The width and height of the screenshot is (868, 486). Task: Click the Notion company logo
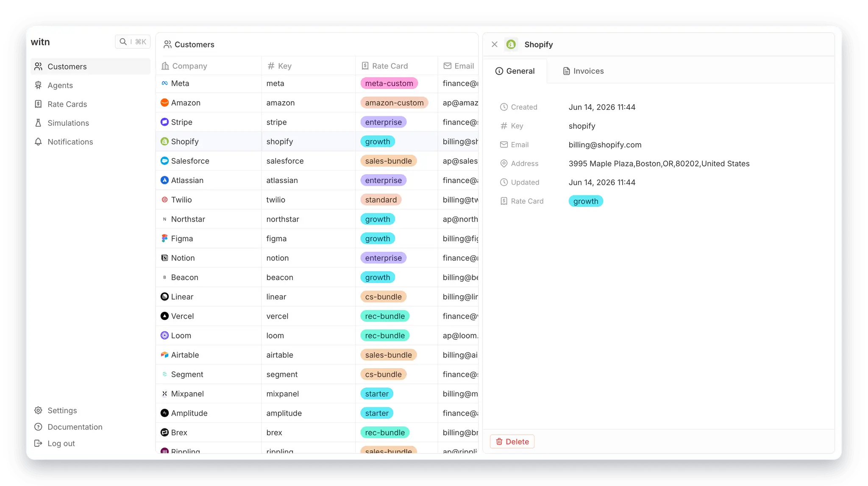(164, 258)
